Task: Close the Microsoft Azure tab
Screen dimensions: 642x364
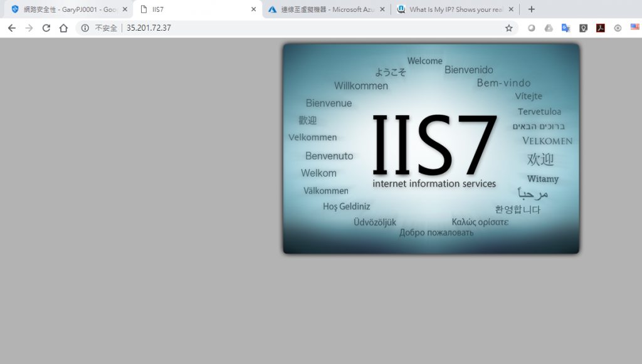Action: click(382, 9)
